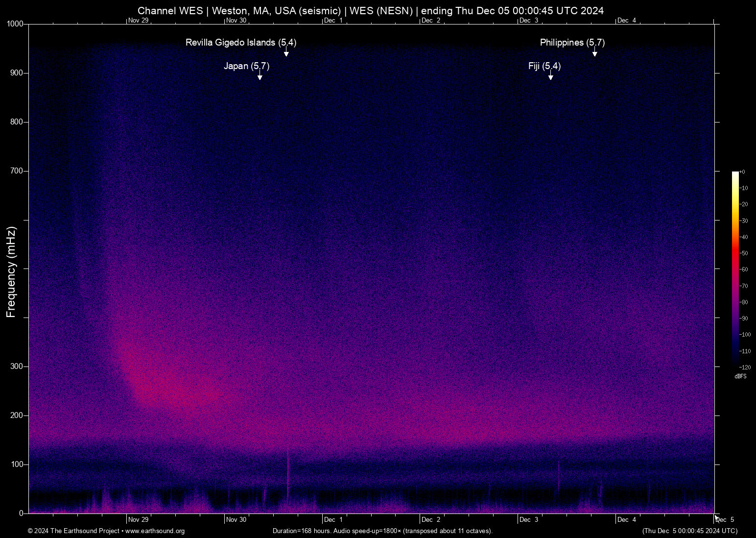Select the Dec 1 date tick label
This screenshot has width=756, height=538.
click(333, 519)
